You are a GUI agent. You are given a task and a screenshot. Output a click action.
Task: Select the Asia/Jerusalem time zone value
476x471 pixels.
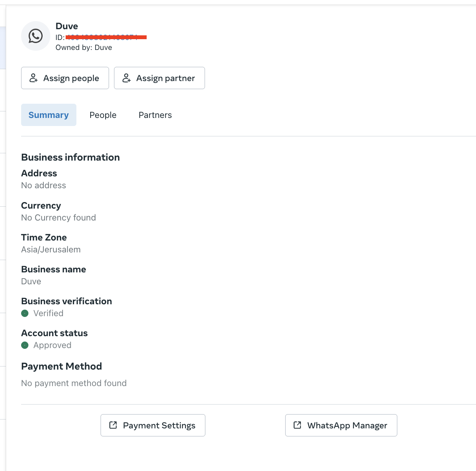point(51,250)
